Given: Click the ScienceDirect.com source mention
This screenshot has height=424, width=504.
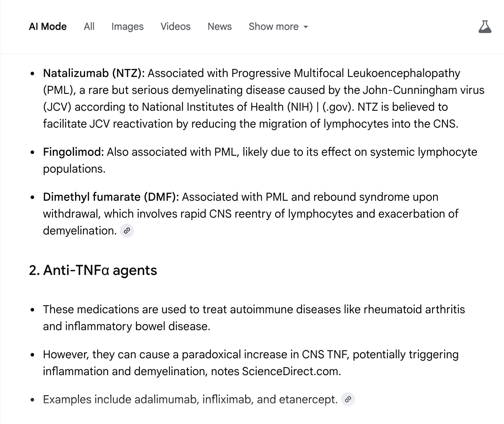Looking at the screenshot, I should pos(291,371).
